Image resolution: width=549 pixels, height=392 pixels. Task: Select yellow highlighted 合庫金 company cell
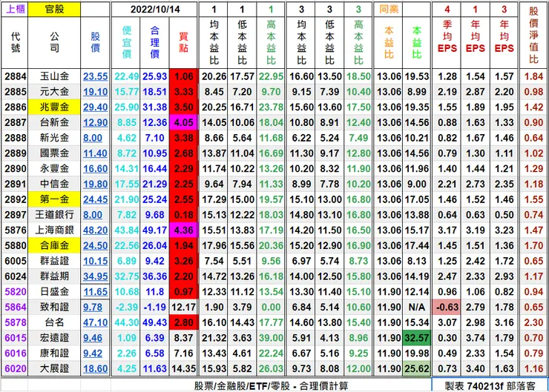point(54,245)
